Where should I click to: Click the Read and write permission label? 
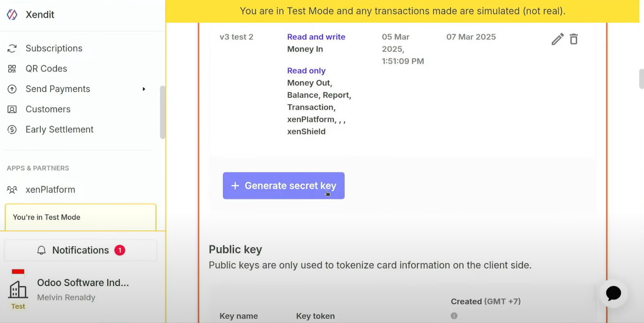316,37
